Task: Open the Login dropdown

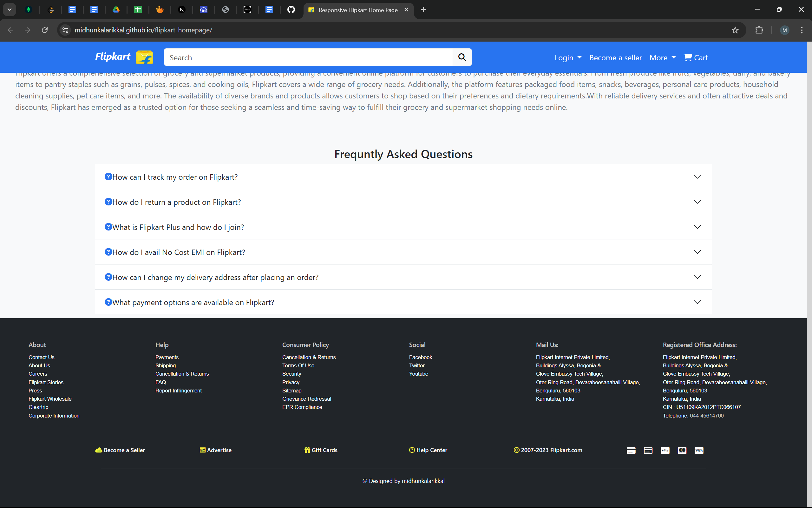Action: (x=568, y=57)
